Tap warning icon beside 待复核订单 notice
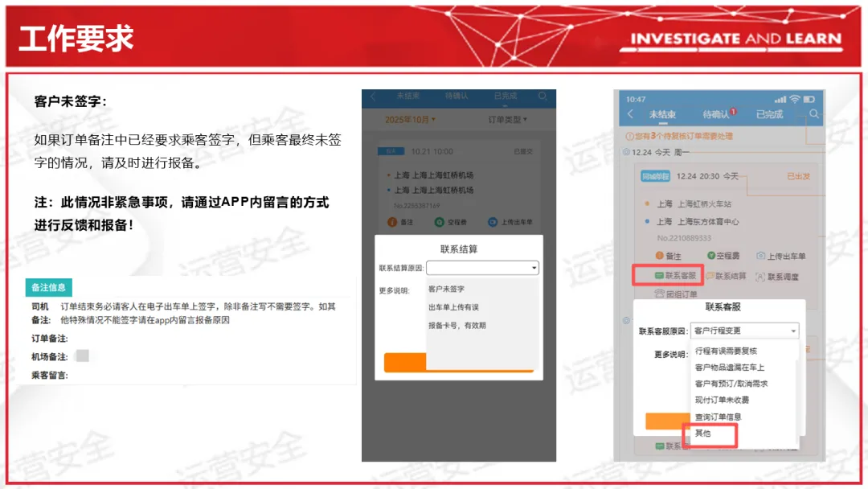868x489 pixels. (629, 136)
